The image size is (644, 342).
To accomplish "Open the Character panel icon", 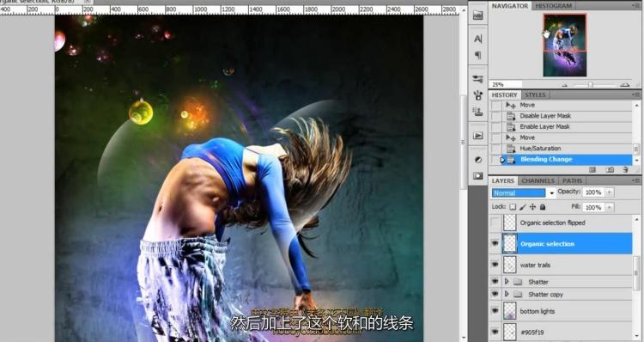I will coord(477,39).
